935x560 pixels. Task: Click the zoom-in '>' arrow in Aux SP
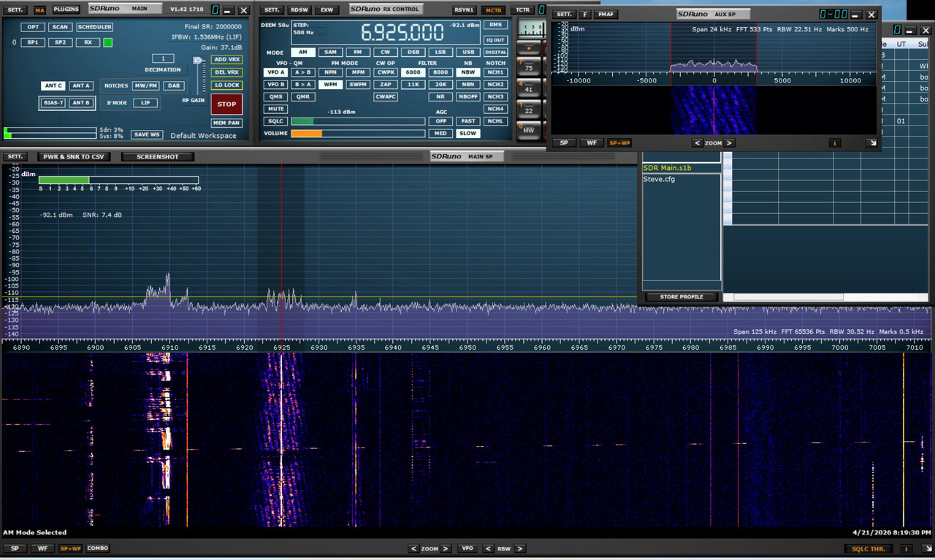(x=729, y=143)
